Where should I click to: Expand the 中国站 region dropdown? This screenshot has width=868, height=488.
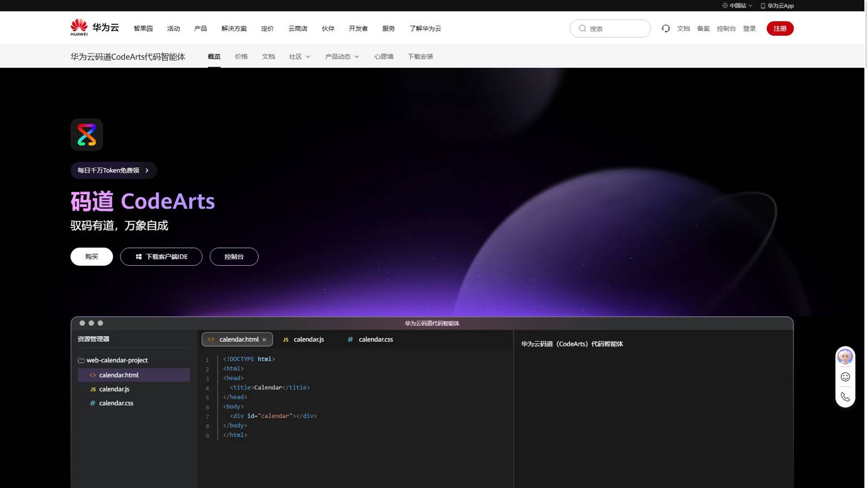tap(750, 5)
